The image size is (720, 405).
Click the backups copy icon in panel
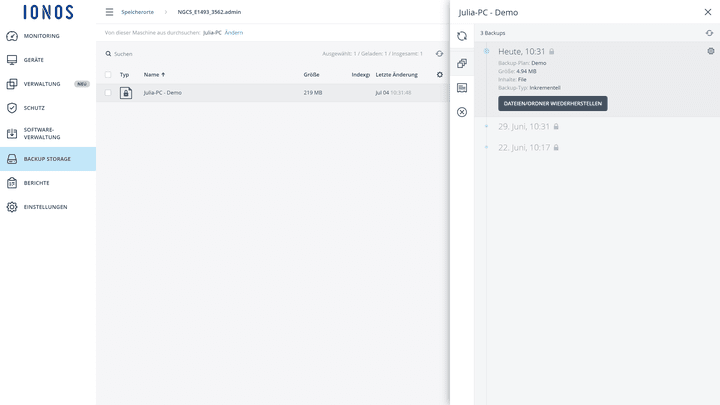pyautogui.click(x=462, y=63)
